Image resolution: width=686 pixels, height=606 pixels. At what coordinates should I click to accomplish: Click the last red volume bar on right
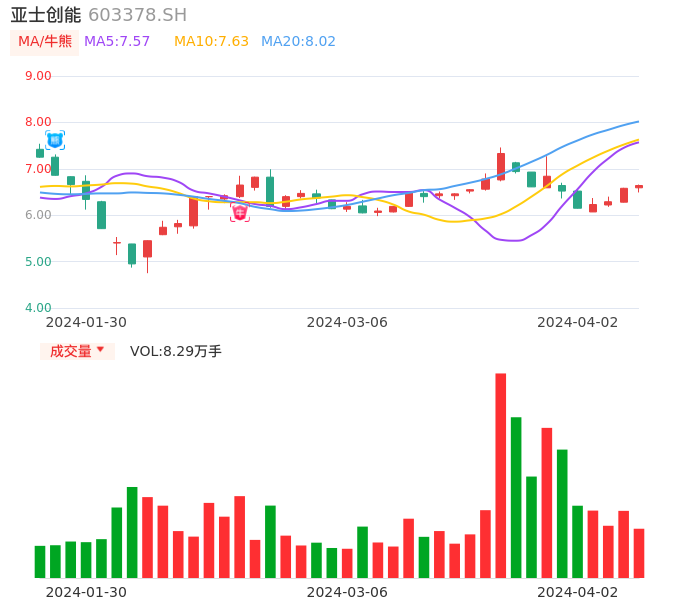(x=639, y=553)
